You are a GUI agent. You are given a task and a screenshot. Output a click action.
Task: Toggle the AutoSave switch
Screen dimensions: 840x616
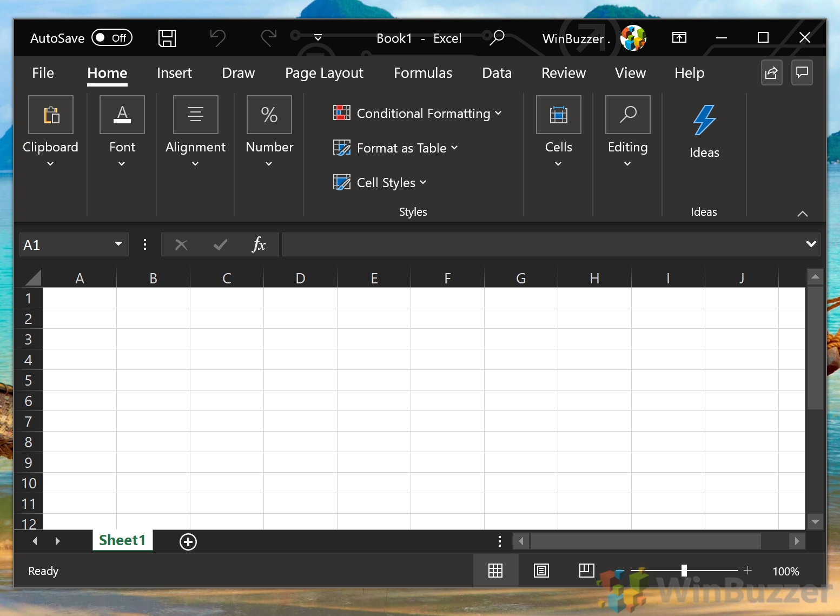[112, 38]
